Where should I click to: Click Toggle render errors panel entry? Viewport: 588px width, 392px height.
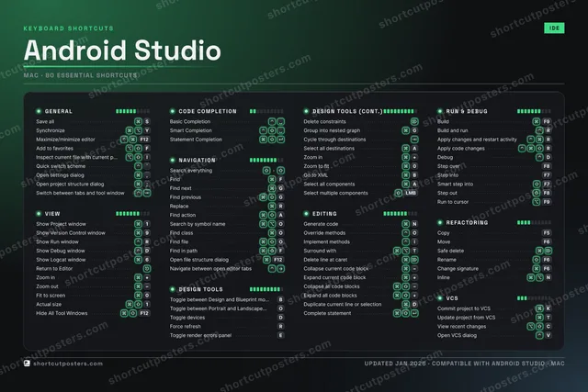click(x=227, y=335)
